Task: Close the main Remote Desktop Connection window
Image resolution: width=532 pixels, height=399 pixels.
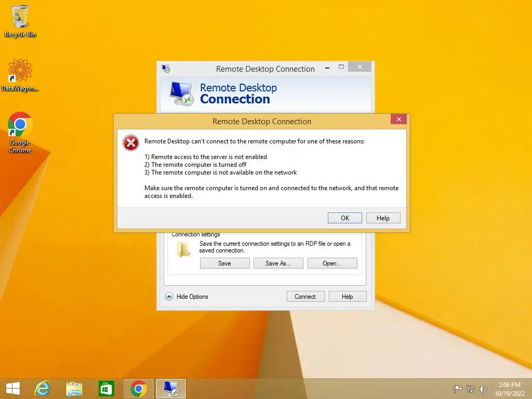Action: tap(360, 66)
